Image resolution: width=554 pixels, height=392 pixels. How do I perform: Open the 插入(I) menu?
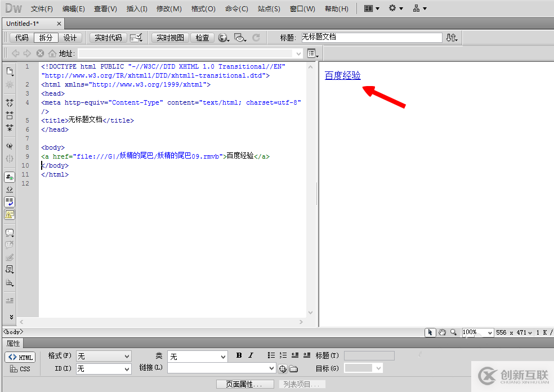(x=137, y=9)
